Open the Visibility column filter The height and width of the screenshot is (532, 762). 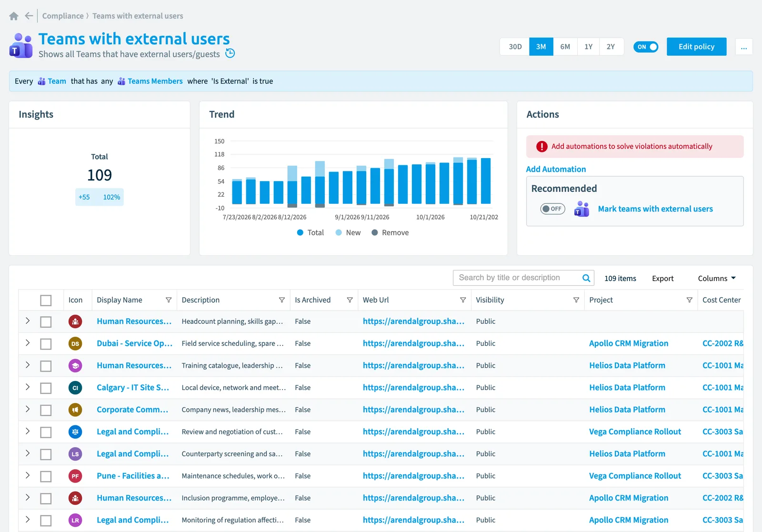[x=576, y=300]
